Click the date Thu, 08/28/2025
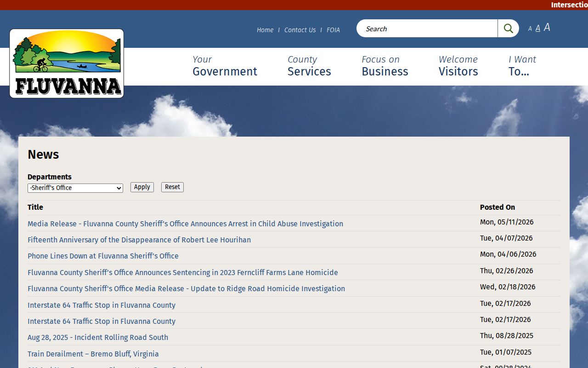 [507, 336]
